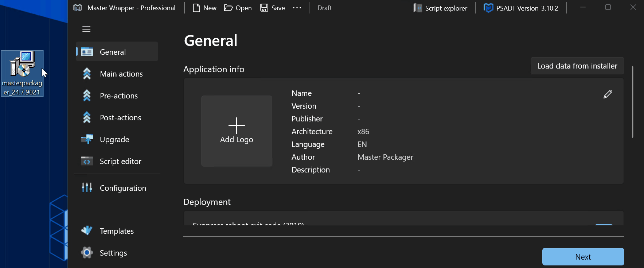Viewport: 644px width, 268px height.
Task: Click the Main actions chevron icon
Action: (x=87, y=74)
